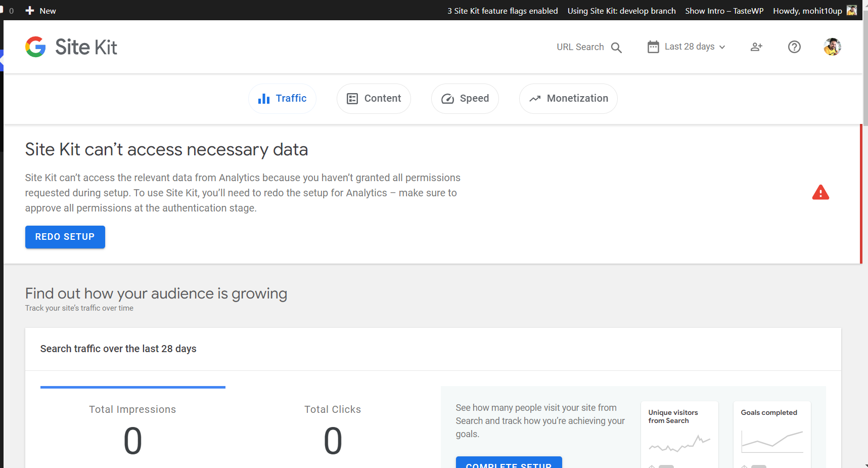Select the Total Impressions metric
This screenshot has height=468, width=868.
click(x=132, y=428)
